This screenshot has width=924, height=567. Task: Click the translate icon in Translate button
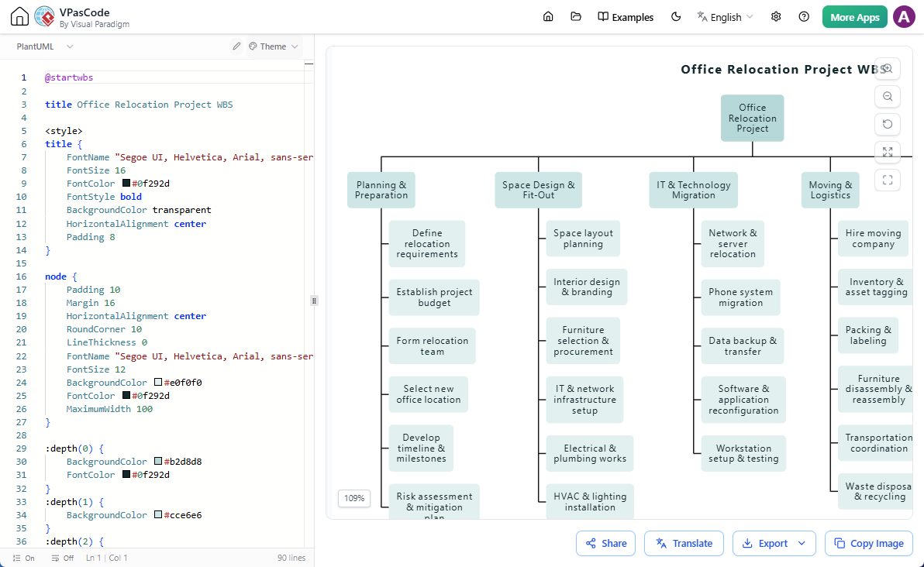tap(661, 544)
